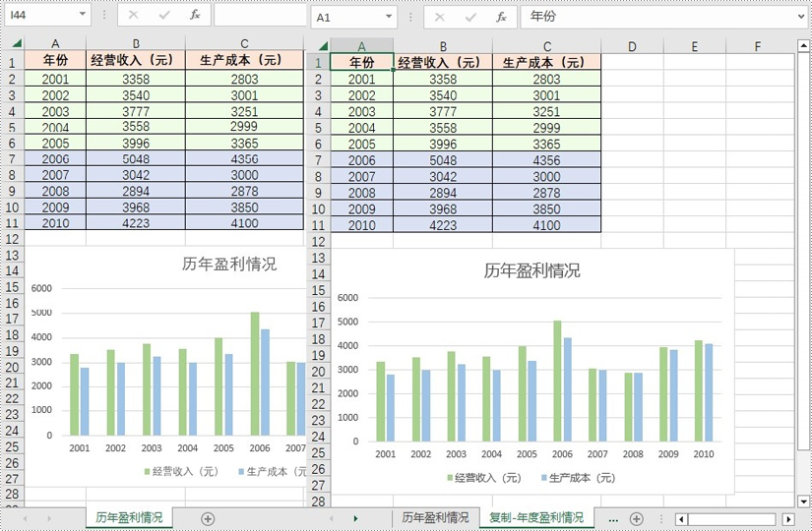
Task: Click 6000 axis label in right chart
Action: pyautogui.click(x=348, y=298)
